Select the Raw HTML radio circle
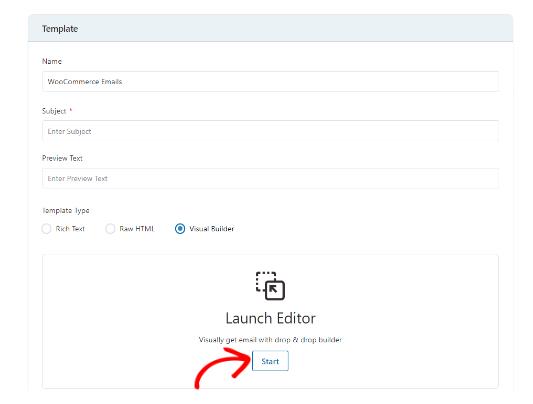 pos(110,229)
